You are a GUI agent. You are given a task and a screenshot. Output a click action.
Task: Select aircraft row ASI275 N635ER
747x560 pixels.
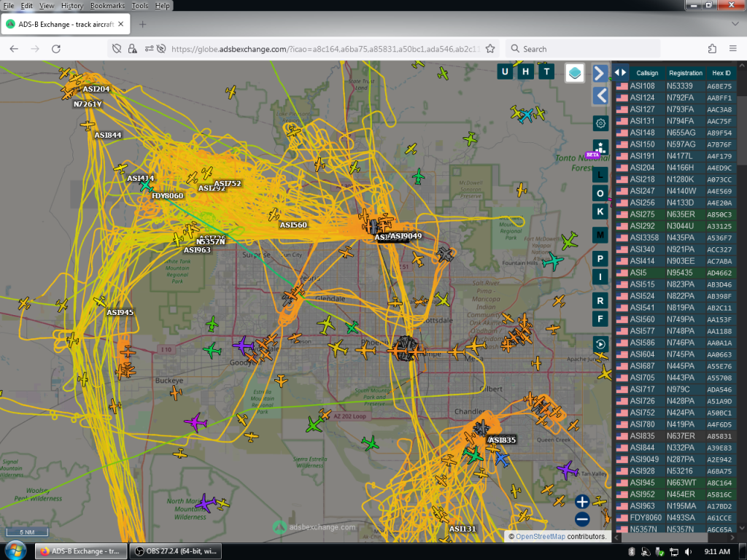[676, 214]
